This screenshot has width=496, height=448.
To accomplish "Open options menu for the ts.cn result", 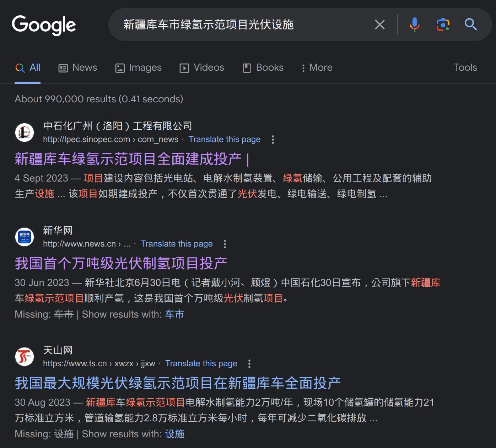I will point(249,364).
